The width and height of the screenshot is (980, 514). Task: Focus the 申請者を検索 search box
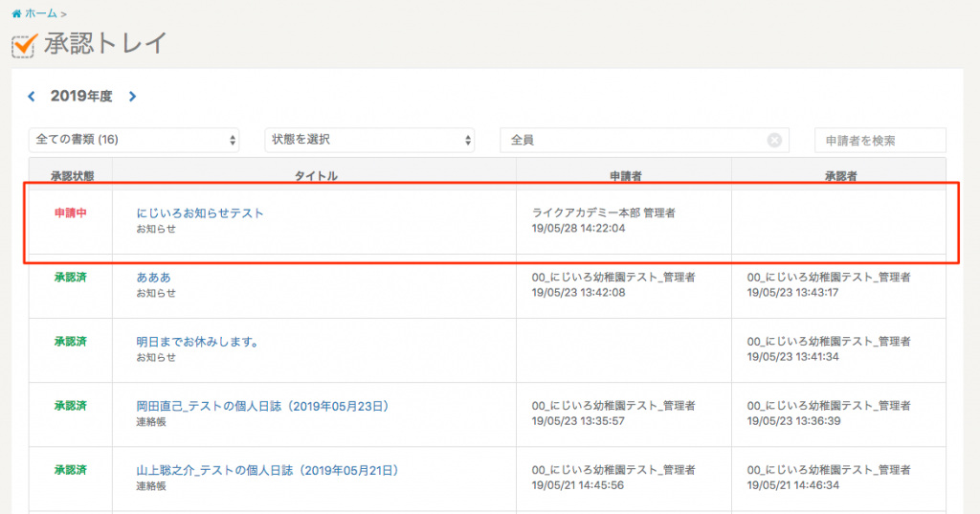coord(880,140)
